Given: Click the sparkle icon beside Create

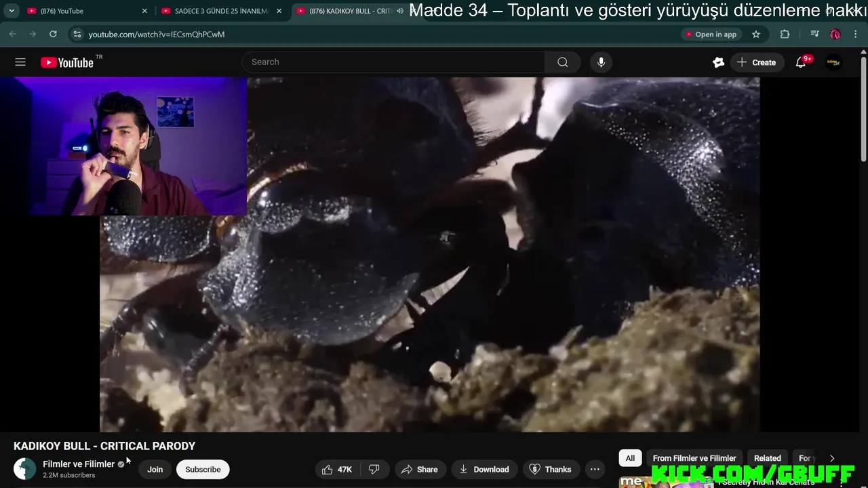Looking at the screenshot, I should [x=719, y=62].
